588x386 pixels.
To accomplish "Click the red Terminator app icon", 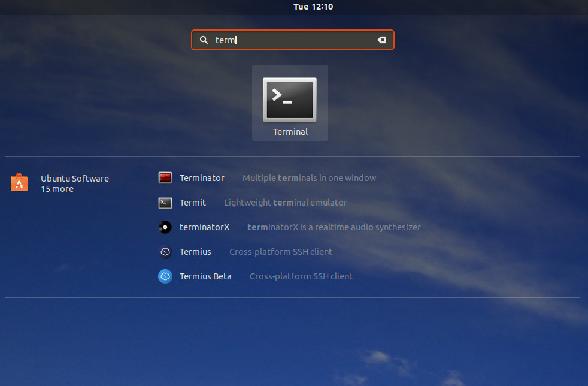I will point(165,177).
